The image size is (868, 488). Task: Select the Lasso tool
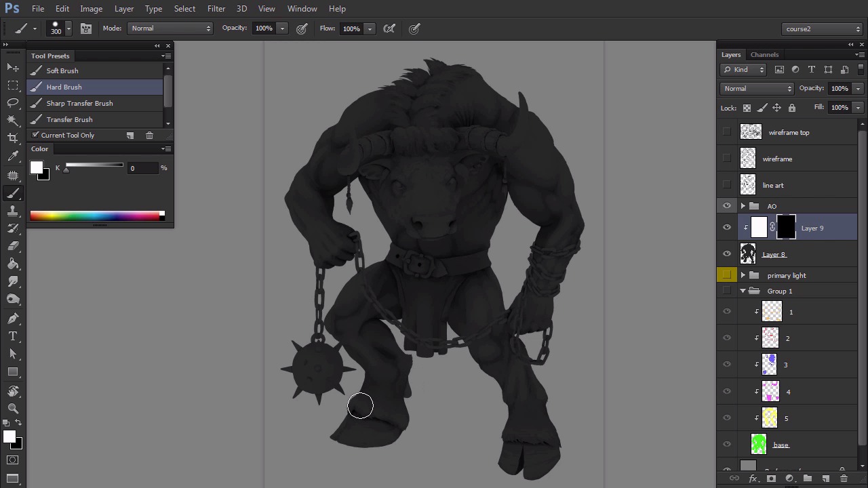pyautogui.click(x=13, y=102)
